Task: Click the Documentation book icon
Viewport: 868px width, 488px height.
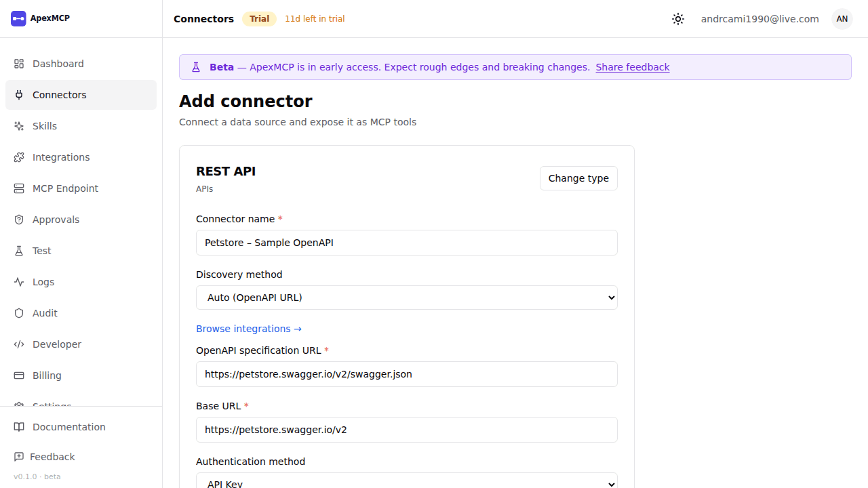Action: (19, 427)
